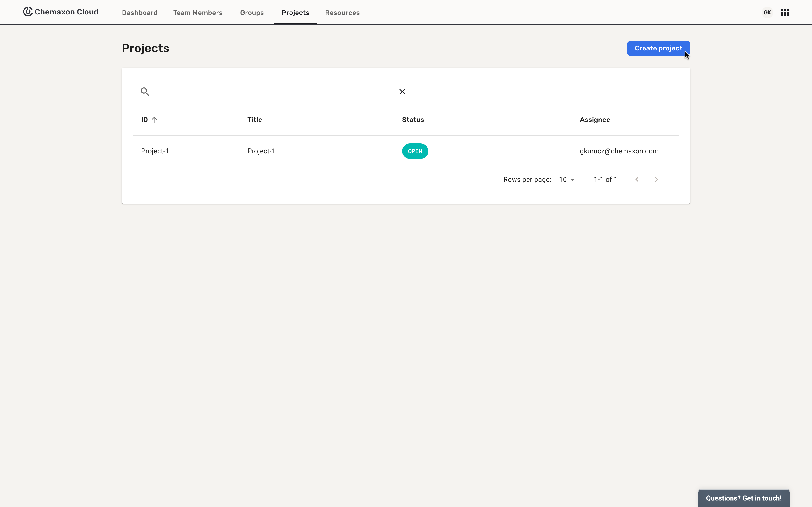Toggle the ID sort arrow
Image resolution: width=812 pixels, height=507 pixels.
(154, 120)
